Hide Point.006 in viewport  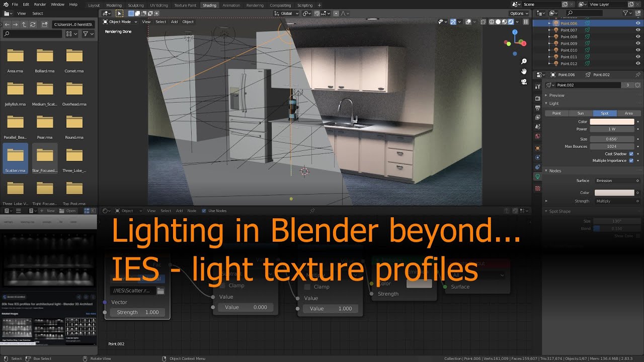pyautogui.click(x=638, y=23)
